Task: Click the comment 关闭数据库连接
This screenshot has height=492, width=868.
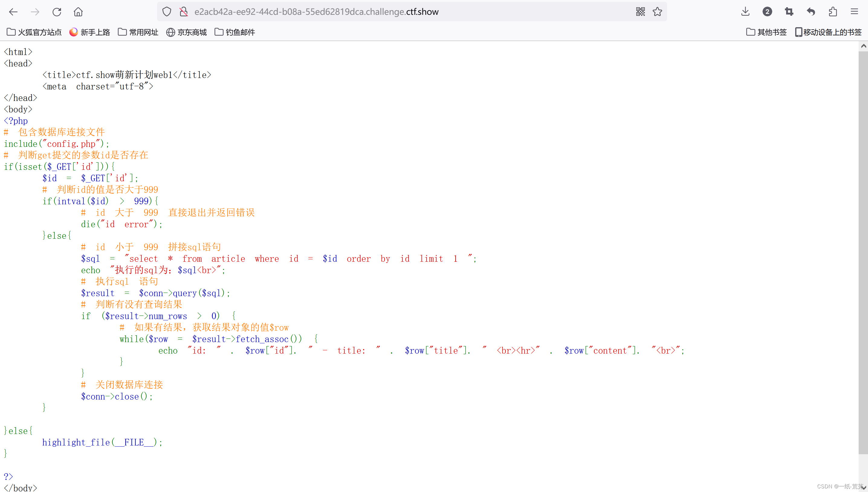Action: pyautogui.click(x=122, y=385)
